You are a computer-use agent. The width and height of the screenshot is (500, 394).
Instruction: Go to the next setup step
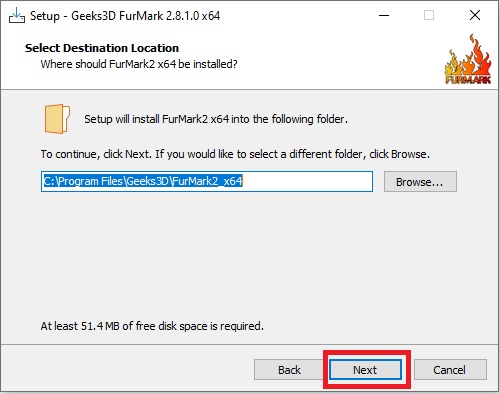click(365, 370)
